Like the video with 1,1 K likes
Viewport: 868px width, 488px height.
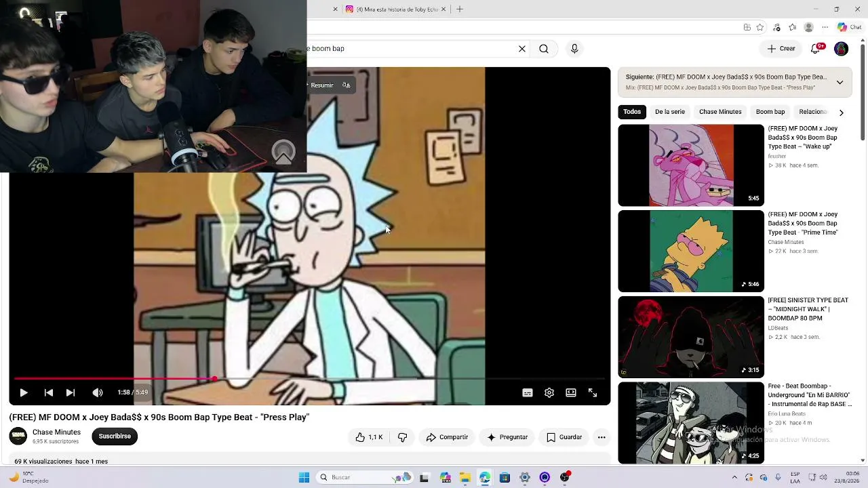coord(368,437)
